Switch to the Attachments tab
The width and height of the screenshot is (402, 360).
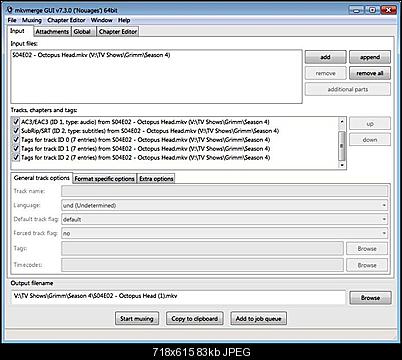coord(52,32)
